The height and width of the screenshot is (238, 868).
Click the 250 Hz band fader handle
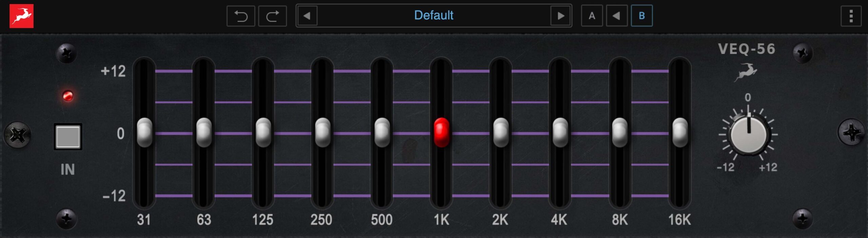[x=322, y=132]
